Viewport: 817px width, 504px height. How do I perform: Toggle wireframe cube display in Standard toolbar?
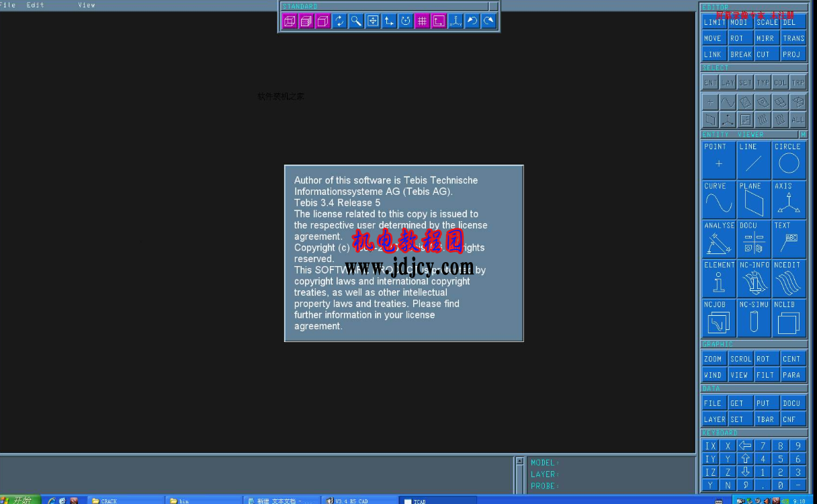point(290,21)
